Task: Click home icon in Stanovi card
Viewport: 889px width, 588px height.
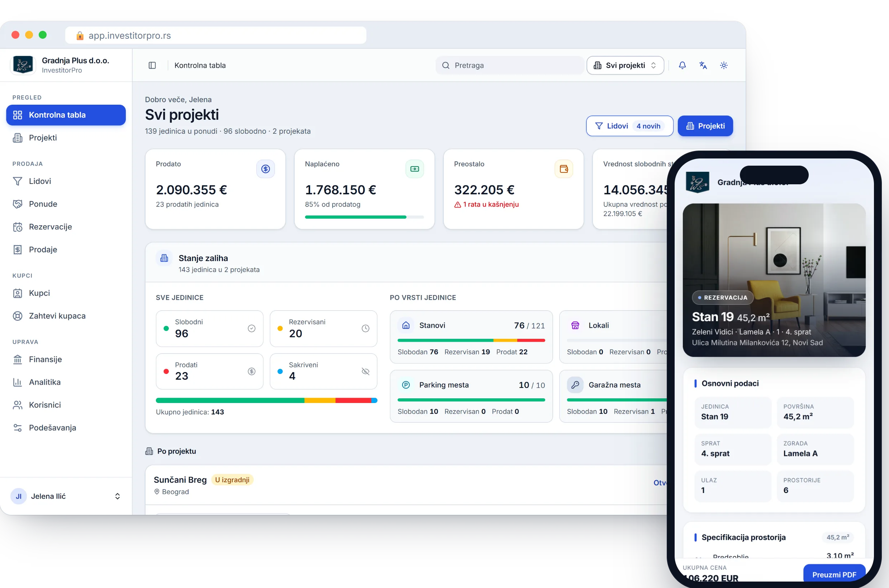Action: pyautogui.click(x=406, y=325)
